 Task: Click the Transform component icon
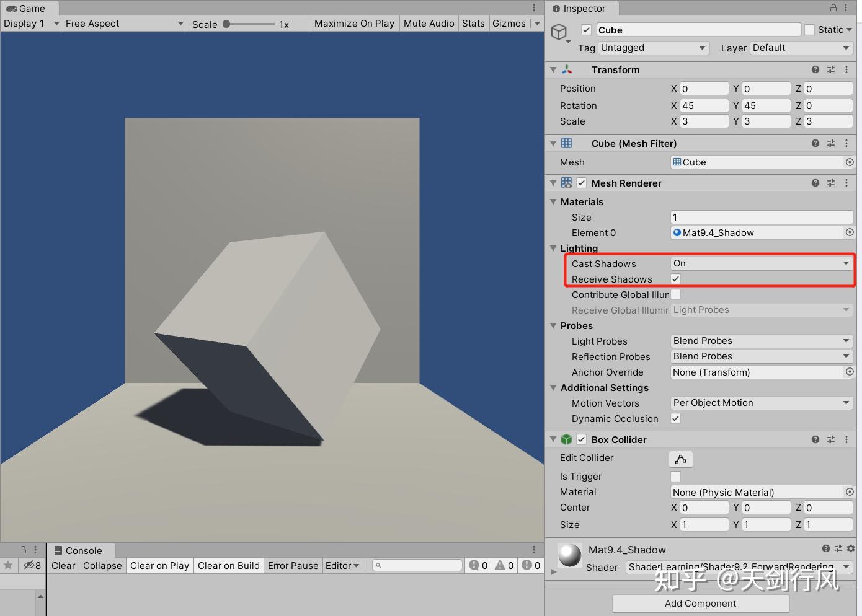567,69
